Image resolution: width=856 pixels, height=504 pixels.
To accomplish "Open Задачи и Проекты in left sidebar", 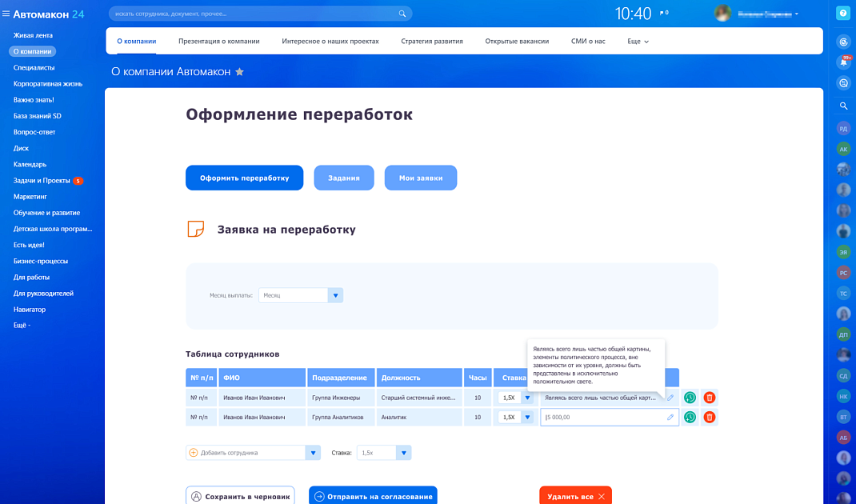I will 42,181.
